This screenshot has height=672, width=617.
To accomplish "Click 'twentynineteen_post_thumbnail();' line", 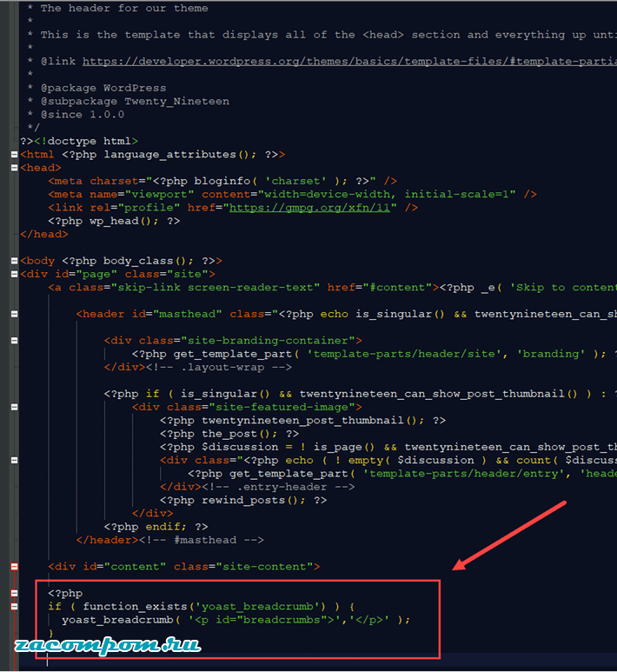I will click(302, 421).
